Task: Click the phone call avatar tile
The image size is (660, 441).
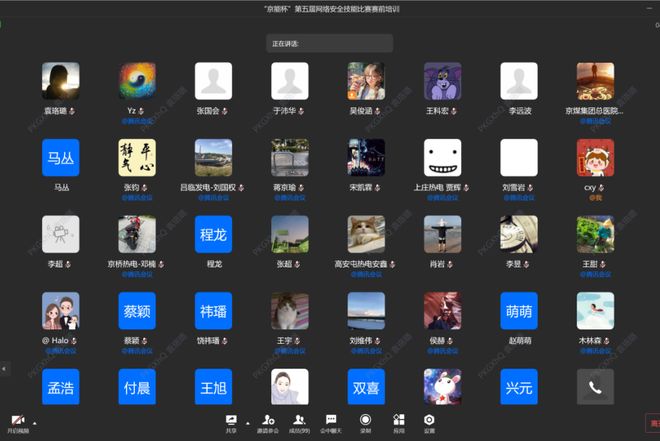Action: coord(595,387)
